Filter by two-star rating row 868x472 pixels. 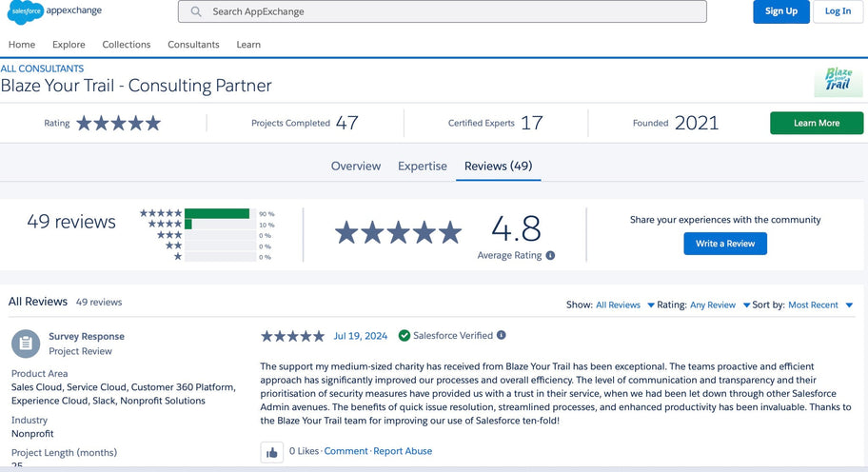tap(220, 246)
